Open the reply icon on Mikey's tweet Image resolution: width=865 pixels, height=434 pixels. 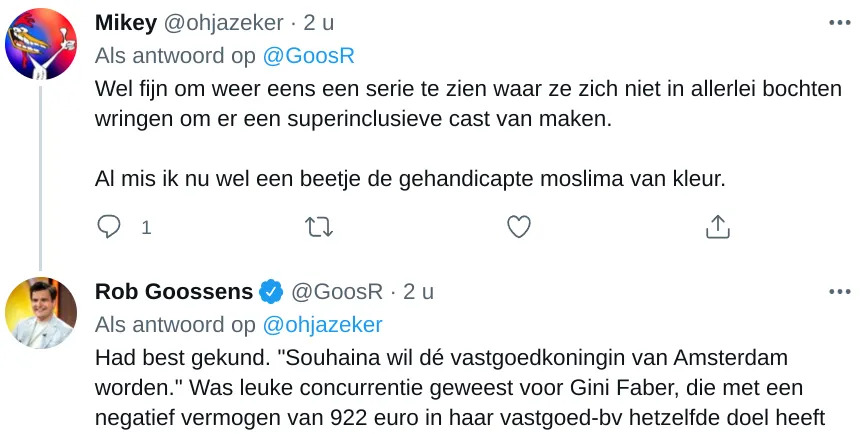(x=109, y=227)
